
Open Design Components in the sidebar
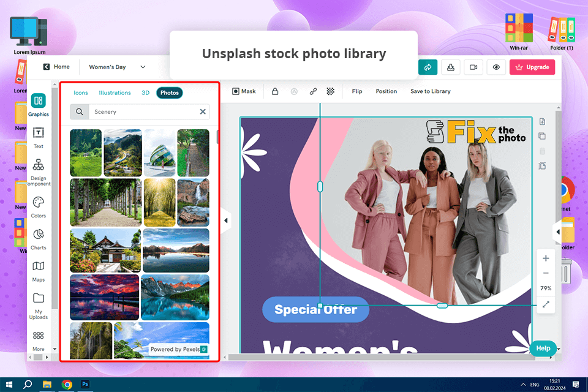tap(38, 171)
